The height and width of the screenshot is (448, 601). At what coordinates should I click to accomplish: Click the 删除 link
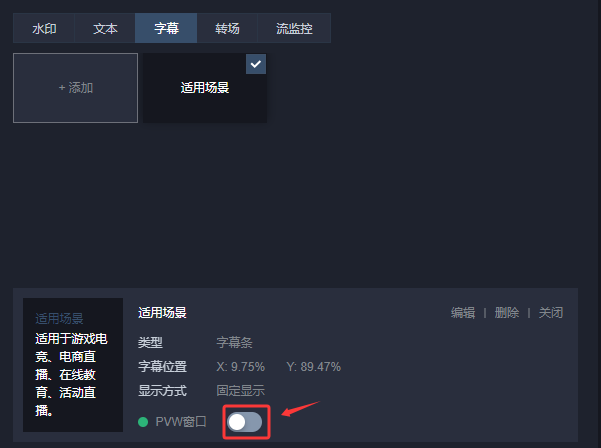507,313
